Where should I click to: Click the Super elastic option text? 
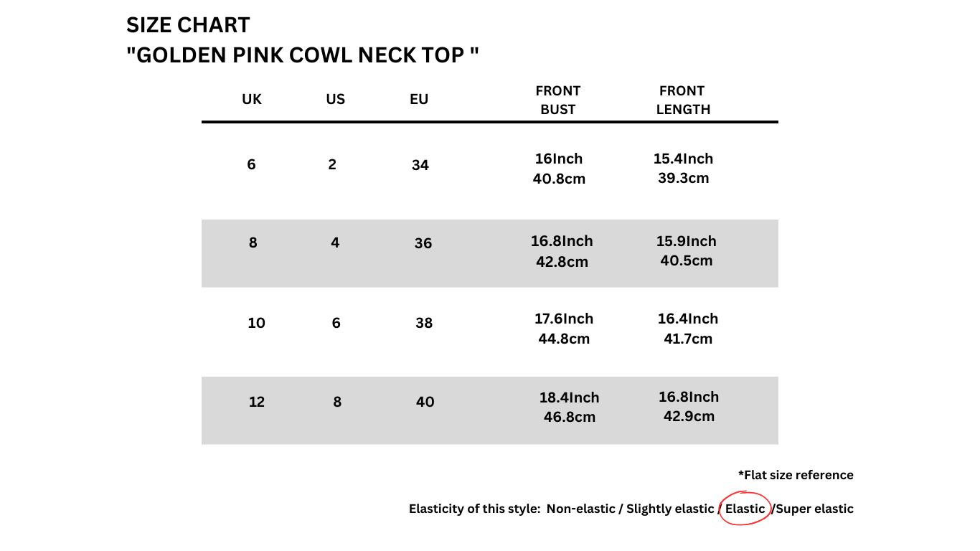pos(814,509)
